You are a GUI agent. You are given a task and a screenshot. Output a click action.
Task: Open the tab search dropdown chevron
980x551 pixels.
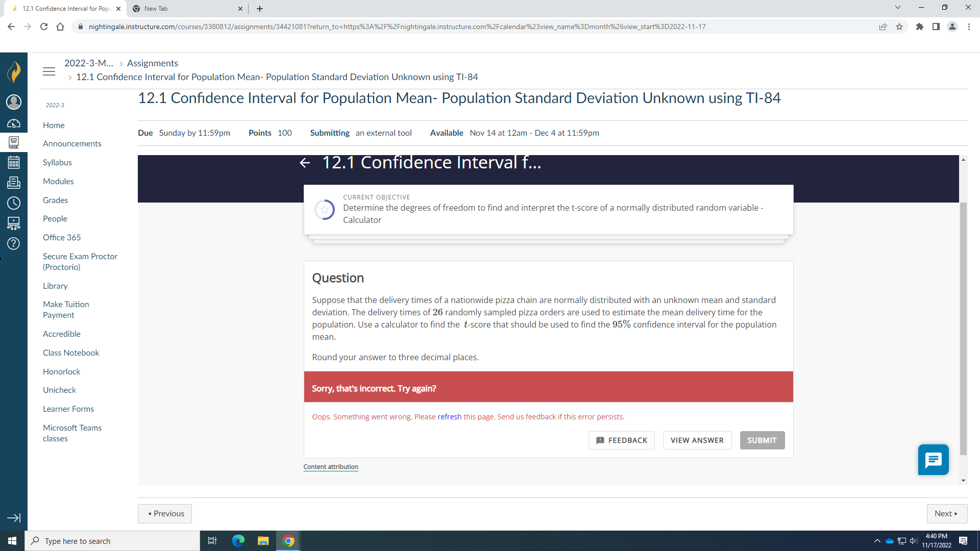tap(897, 8)
